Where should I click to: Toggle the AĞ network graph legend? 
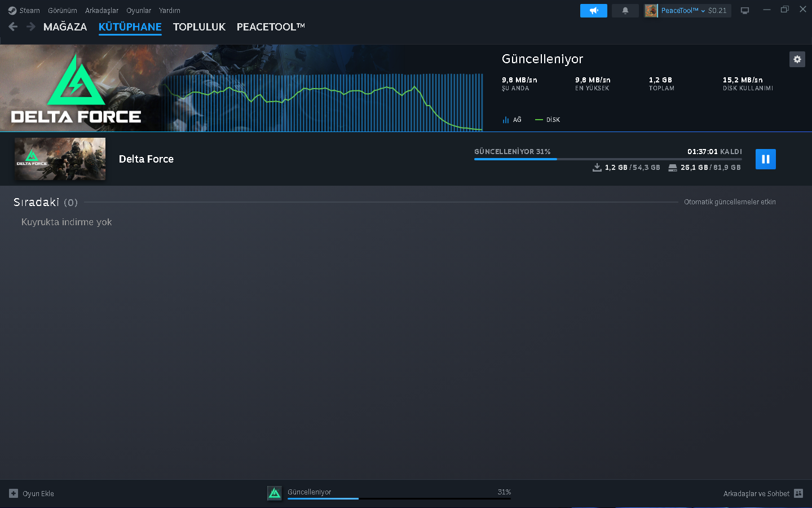(x=512, y=120)
